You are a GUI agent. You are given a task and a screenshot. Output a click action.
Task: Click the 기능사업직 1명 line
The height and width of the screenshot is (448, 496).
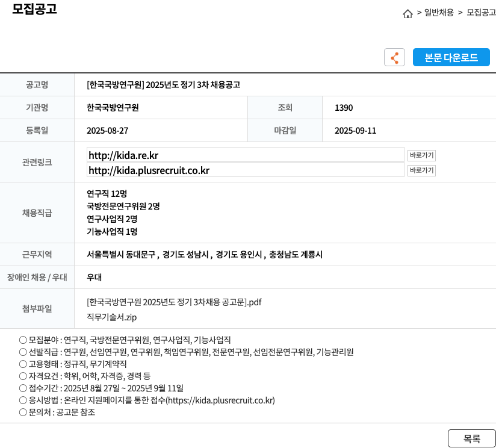pos(112,231)
